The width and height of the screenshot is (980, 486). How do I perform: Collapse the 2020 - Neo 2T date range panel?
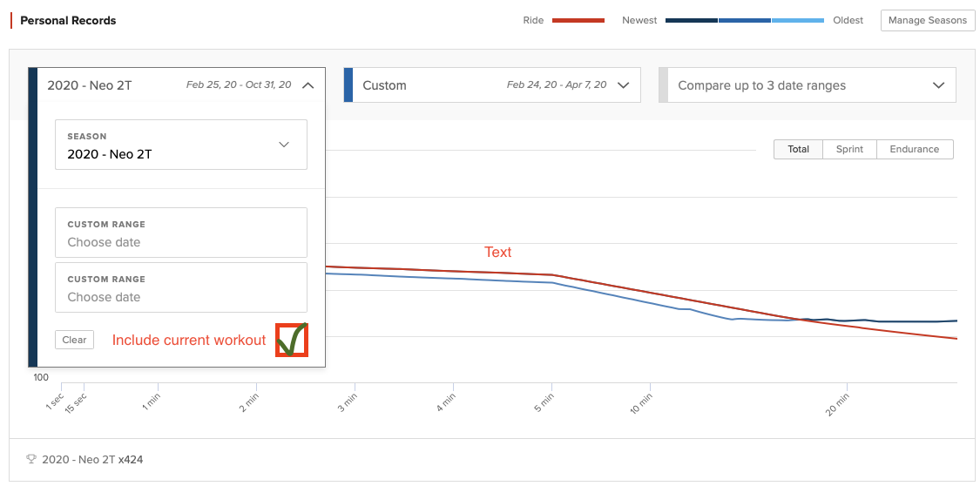308,85
